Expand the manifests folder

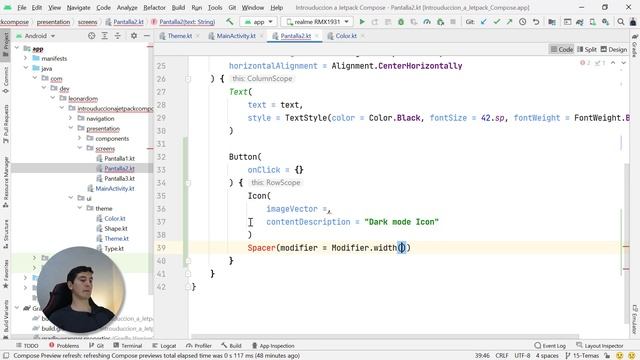click(x=26, y=58)
